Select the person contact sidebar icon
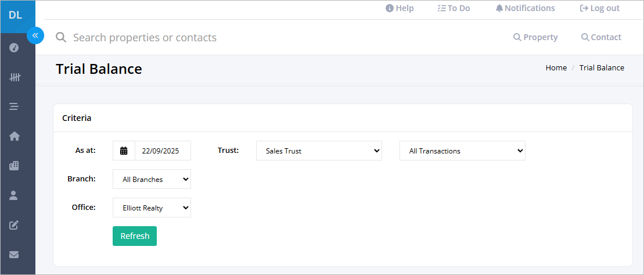644x275 pixels. click(x=13, y=196)
